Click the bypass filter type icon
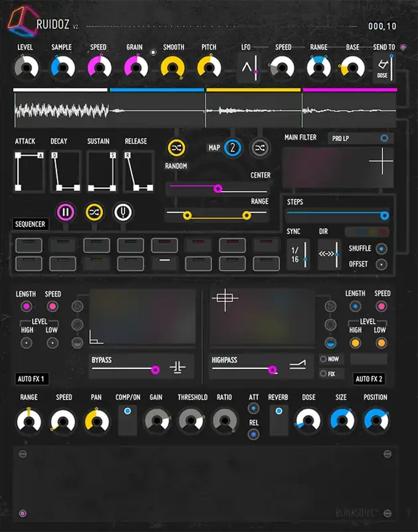This screenshot has height=532, width=418. pyautogui.click(x=177, y=368)
